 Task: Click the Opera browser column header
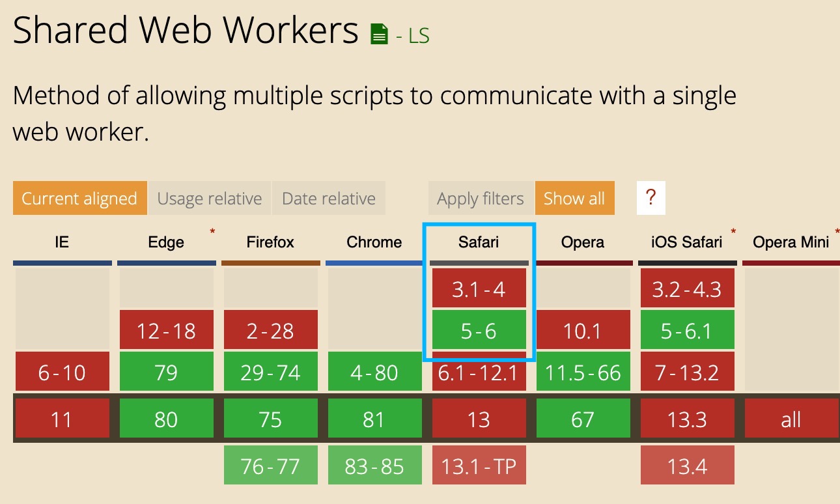click(583, 243)
